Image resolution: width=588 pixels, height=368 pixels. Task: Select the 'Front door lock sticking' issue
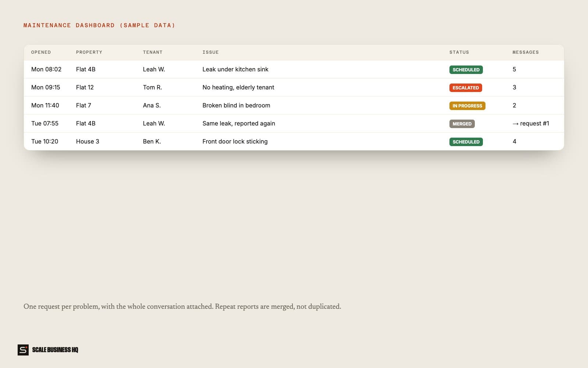point(235,141)
